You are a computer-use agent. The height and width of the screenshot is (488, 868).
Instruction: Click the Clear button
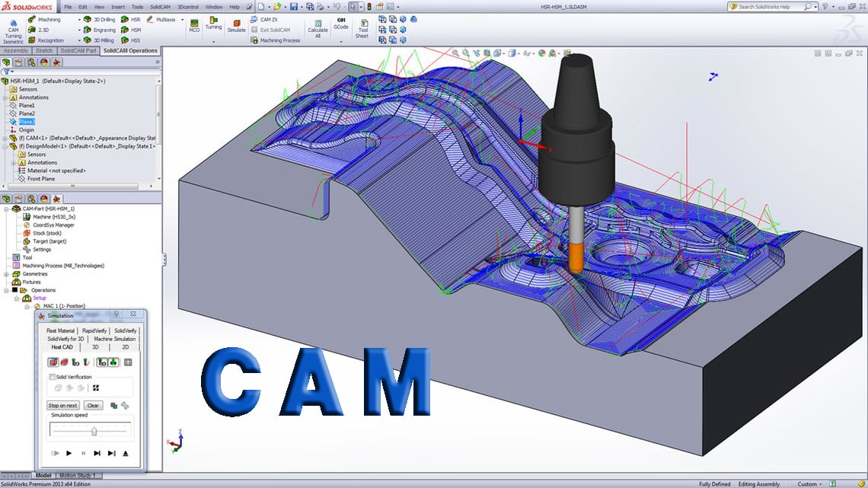[93, 406]
